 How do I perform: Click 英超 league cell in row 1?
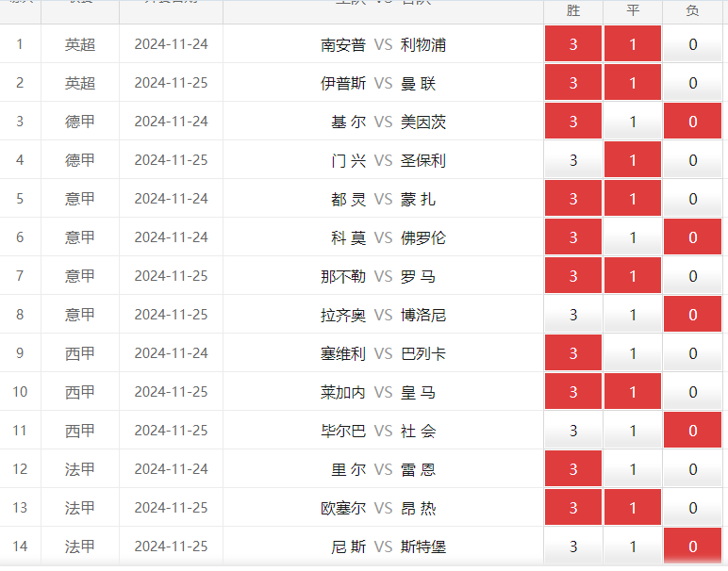80,44
